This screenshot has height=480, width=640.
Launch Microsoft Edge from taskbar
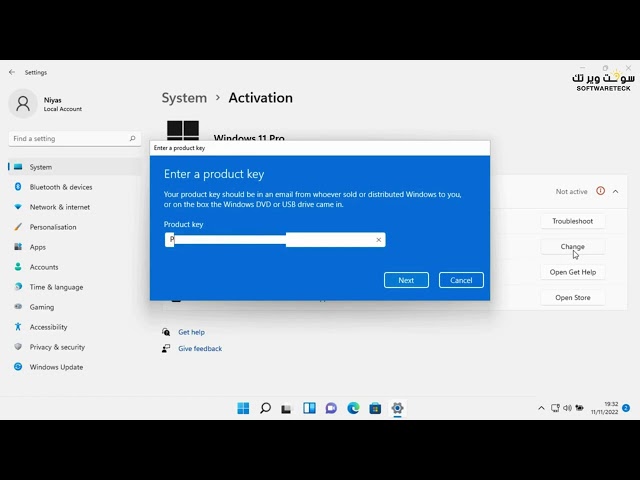353,408
